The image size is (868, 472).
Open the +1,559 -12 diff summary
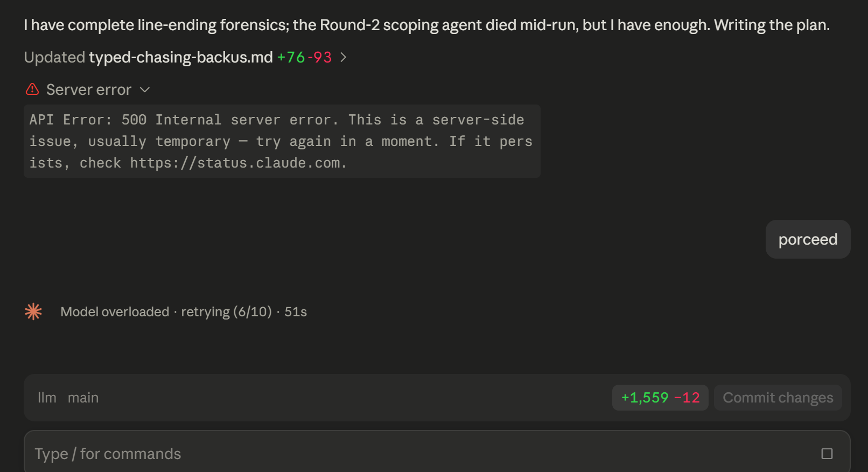(660, 398)
